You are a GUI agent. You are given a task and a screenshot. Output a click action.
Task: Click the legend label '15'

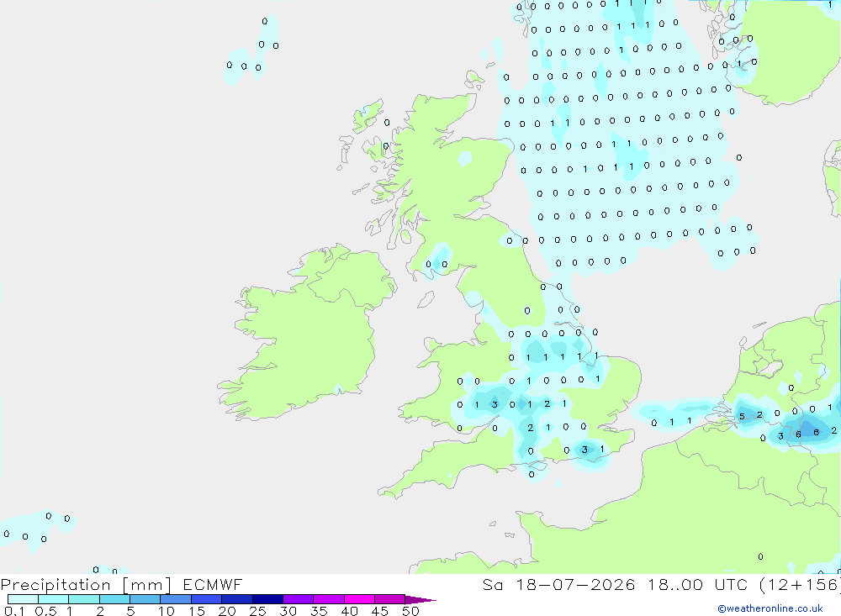(197, 611)
